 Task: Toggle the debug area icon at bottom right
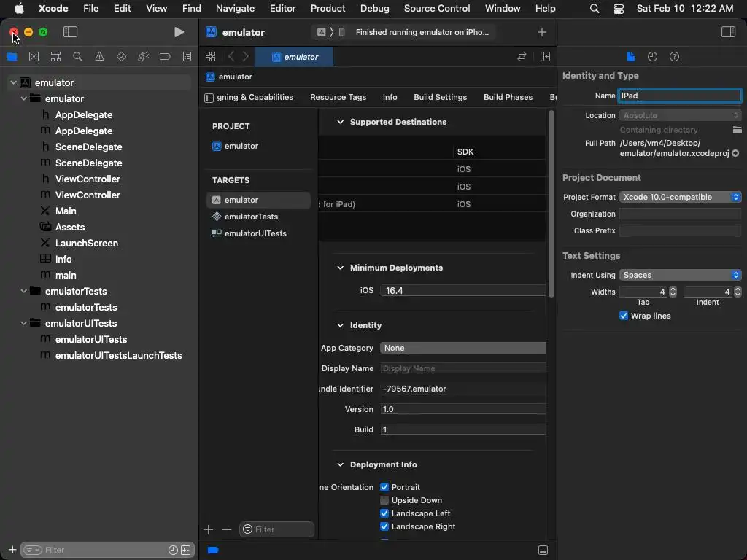(543, 550)
